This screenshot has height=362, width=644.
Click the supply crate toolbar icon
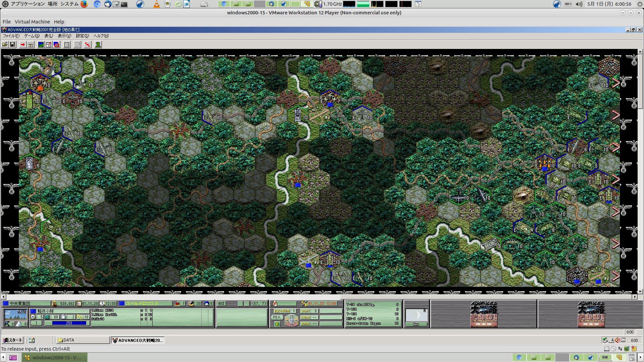coord(31,45)
